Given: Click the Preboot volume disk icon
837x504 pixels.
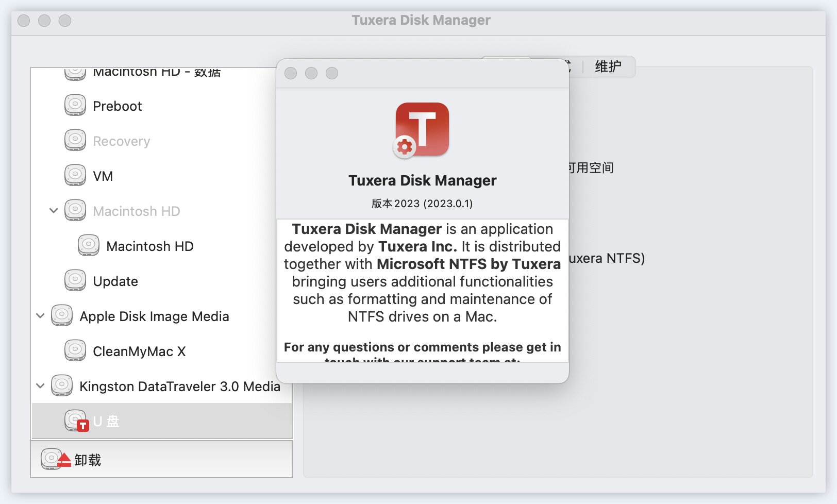Looking at the screenshot, I should (x=75, y=105).
